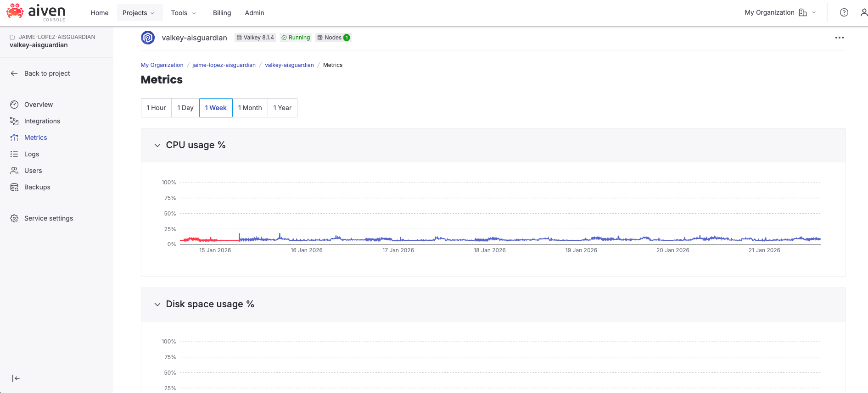Image resolution: width=868 pixels, height=393 pixels.
Task: Open Integrations page in sidebar
Action: (42, 121)
